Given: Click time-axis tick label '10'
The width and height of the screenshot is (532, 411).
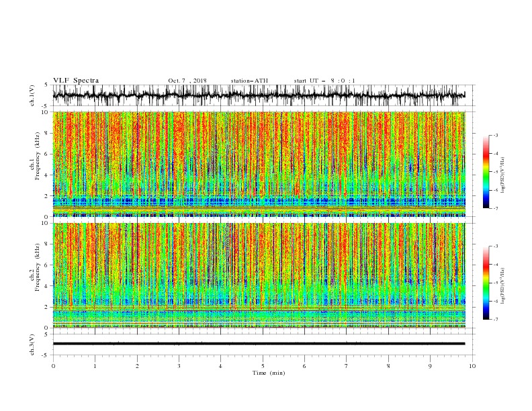Looking at the screenshot, I should (x=472, y=366).
